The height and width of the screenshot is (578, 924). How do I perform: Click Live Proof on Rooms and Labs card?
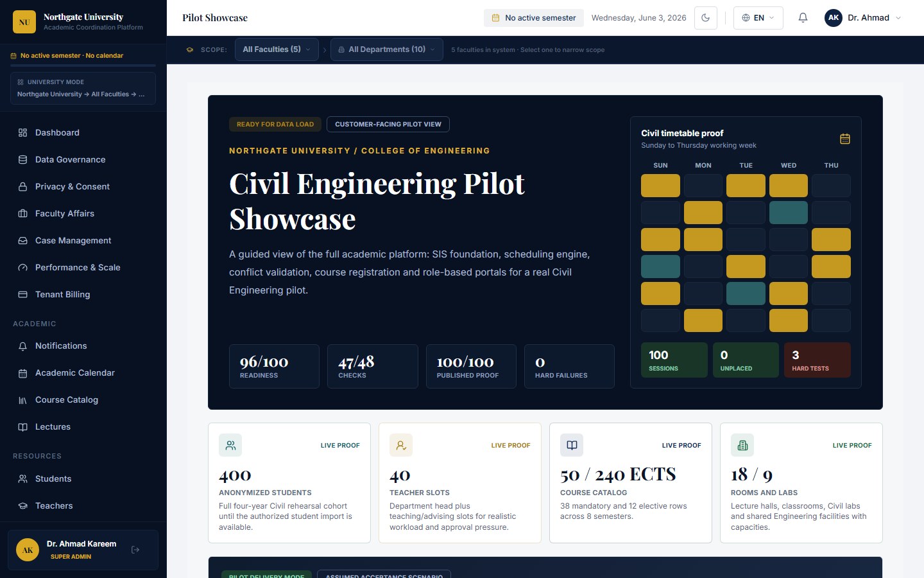click(852, 445)
